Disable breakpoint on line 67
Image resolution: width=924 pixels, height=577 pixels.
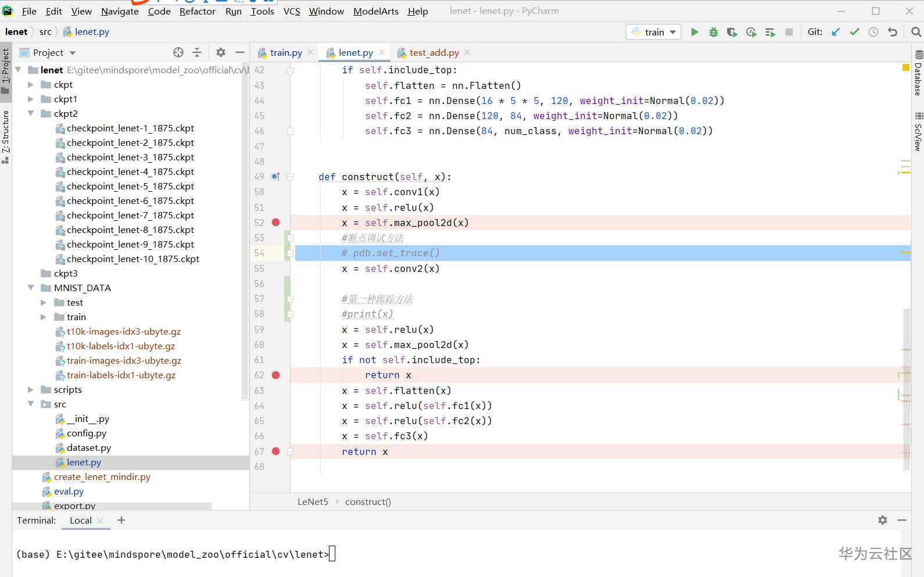point(276,451)
